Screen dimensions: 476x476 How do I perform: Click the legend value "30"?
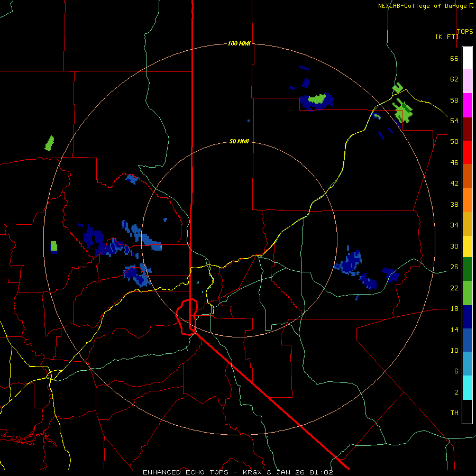[x=454, y=246]
